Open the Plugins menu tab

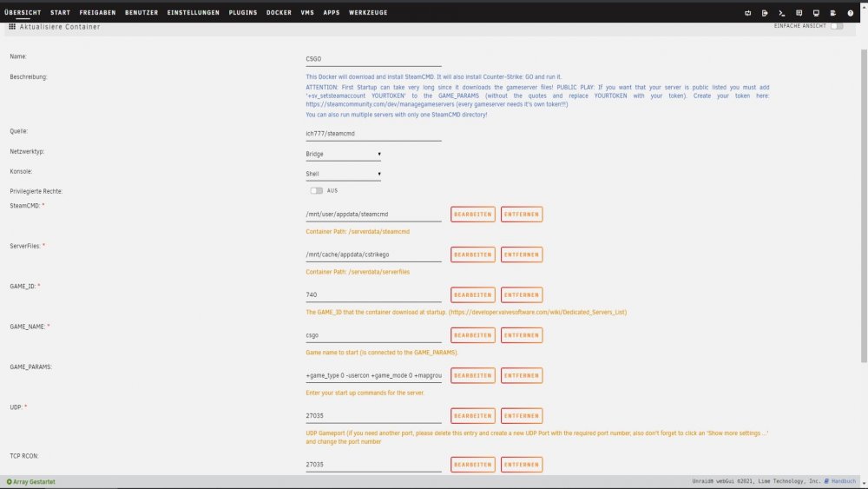243,12
